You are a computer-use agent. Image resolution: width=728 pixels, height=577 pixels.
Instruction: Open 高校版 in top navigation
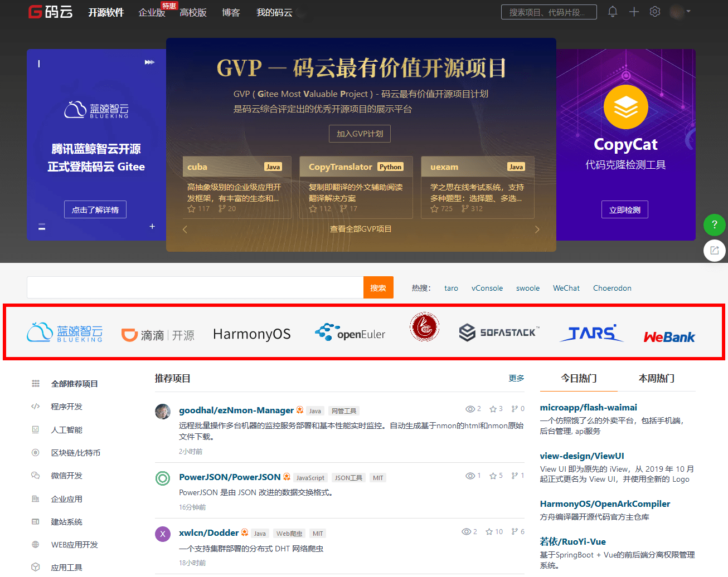tap(193, 12)
